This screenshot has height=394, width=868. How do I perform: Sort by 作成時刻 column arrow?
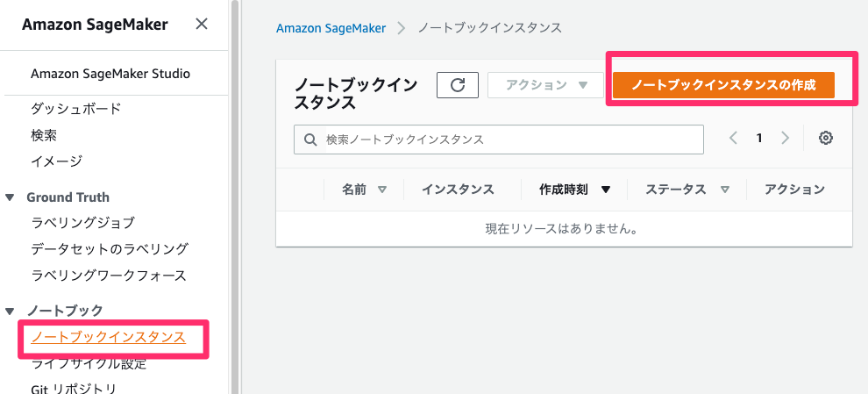pos(606,190)
